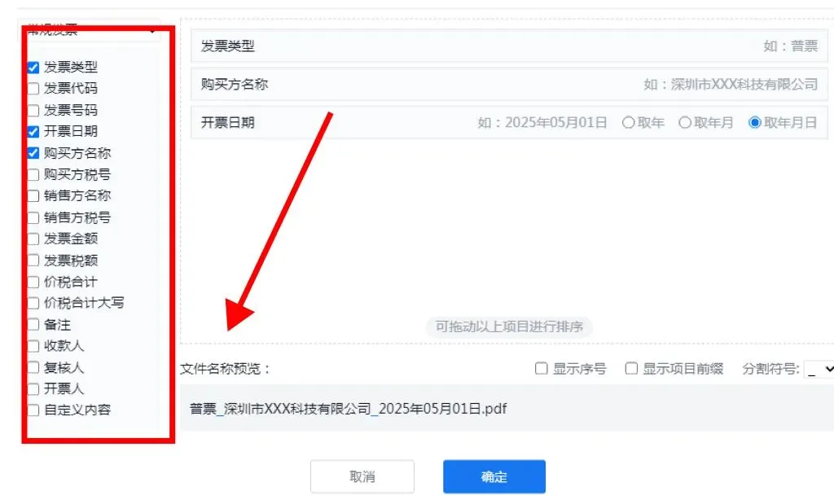Uncheck the 发票类型 checkbox

point(33,68)
